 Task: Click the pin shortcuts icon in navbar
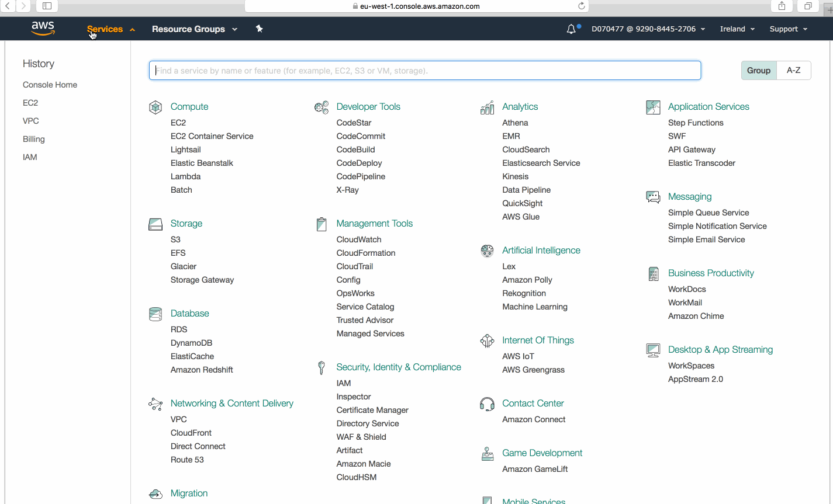(260, 29)
